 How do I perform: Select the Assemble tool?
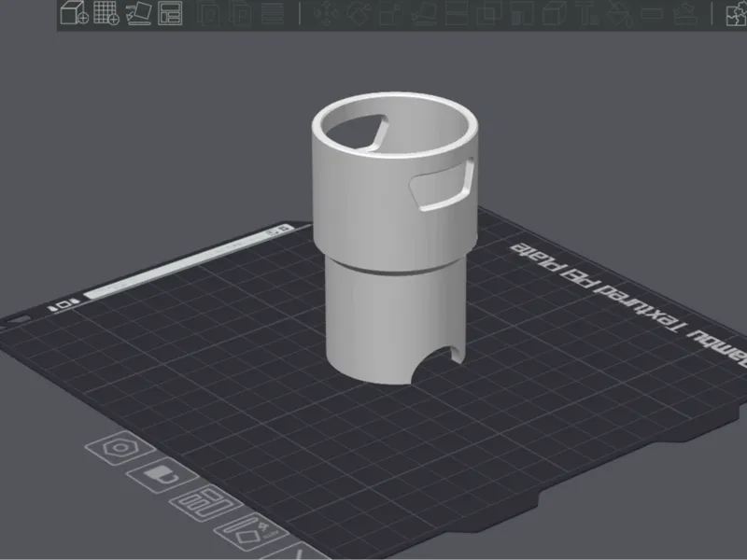686,13
